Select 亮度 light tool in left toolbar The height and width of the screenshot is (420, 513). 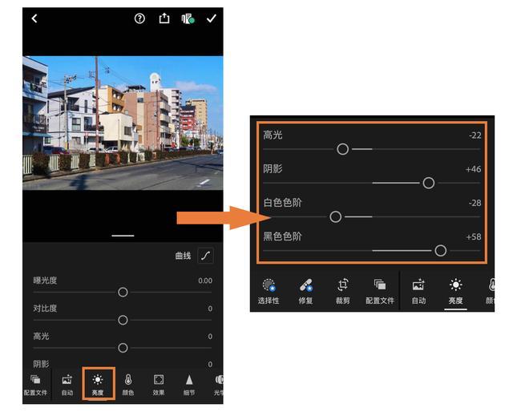point(98,385)
